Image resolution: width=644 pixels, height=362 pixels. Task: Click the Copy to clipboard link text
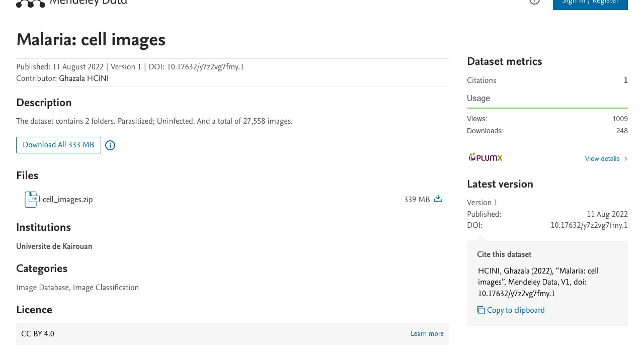[x=516, y=310]
